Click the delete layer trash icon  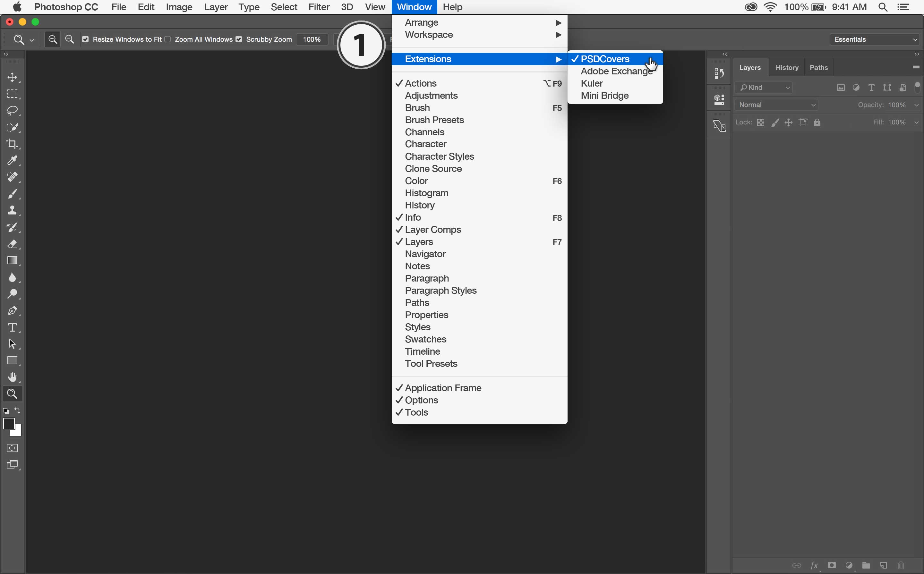901,565
